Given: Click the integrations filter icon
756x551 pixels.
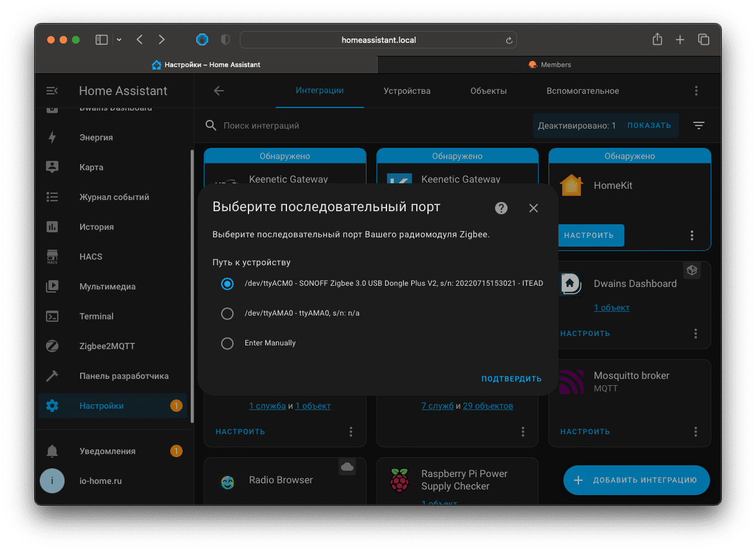Looking at the screenshot, I should click(699, 125).
